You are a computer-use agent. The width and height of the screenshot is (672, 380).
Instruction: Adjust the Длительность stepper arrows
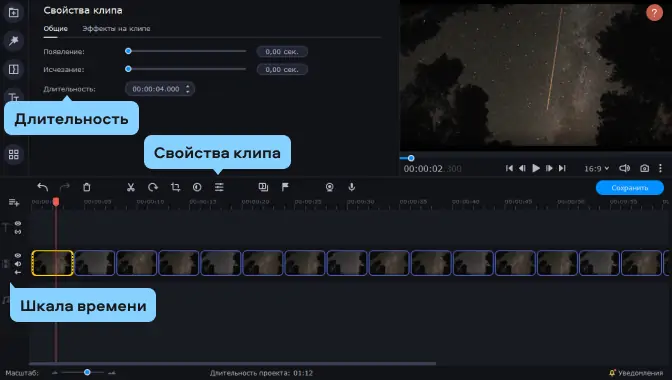click(x=188, y=89)
